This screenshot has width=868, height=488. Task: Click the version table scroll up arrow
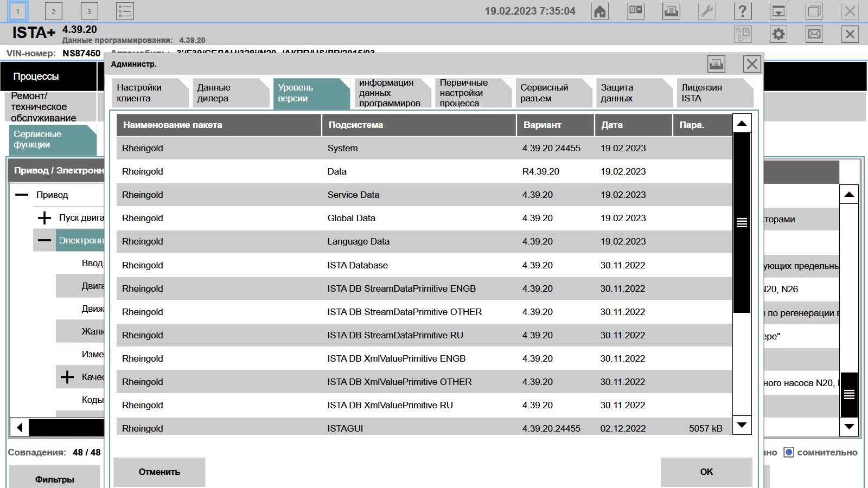point(742,124)
